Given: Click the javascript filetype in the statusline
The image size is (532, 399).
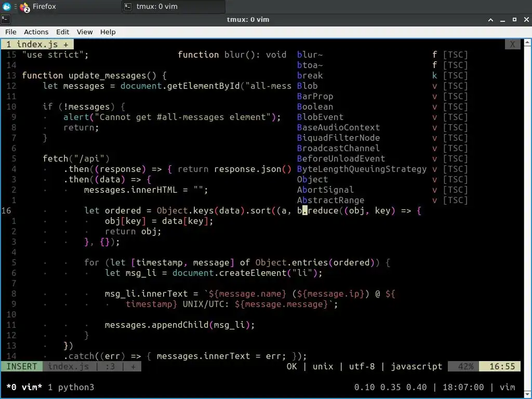Looking at the screenshot, I should pos(417,366).
